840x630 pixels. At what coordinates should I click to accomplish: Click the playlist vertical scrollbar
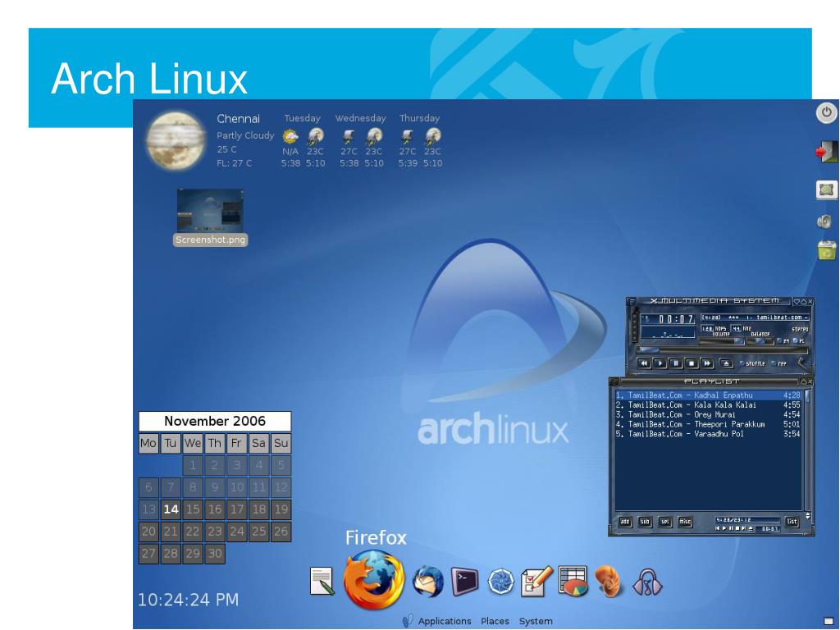pyautogui.click(x=807, y=450)
